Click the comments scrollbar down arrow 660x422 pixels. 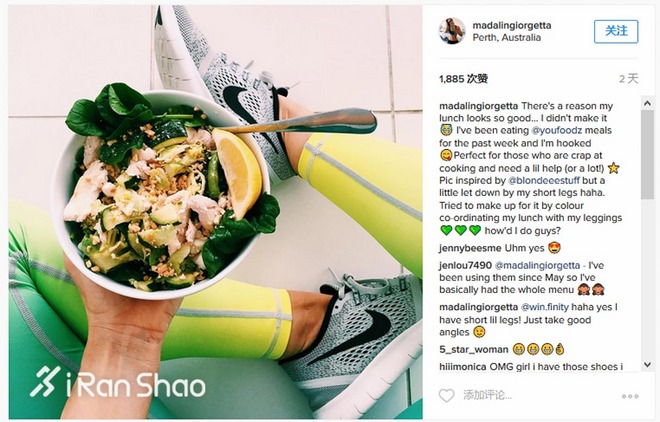647,365
